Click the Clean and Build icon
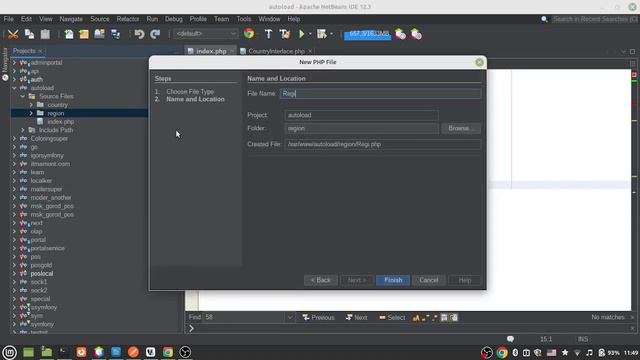This screenshot has width=640, height=360. [x=284, y=34]
